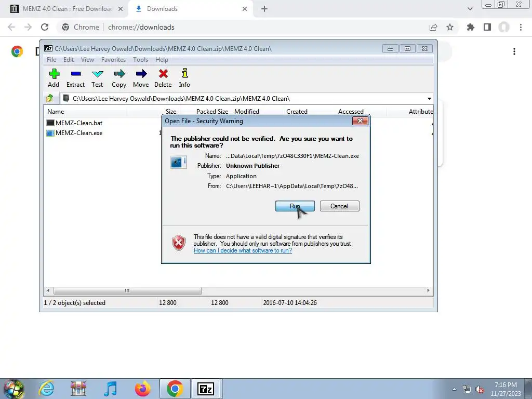Click the Run button in security warning
This screenshot has width=532, height=399.
coord(295,206)
